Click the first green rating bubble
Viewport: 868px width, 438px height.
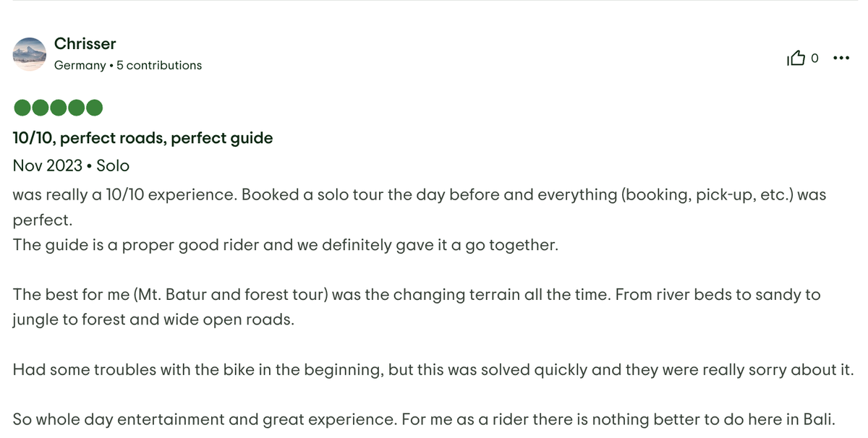(x=22, y=108)
